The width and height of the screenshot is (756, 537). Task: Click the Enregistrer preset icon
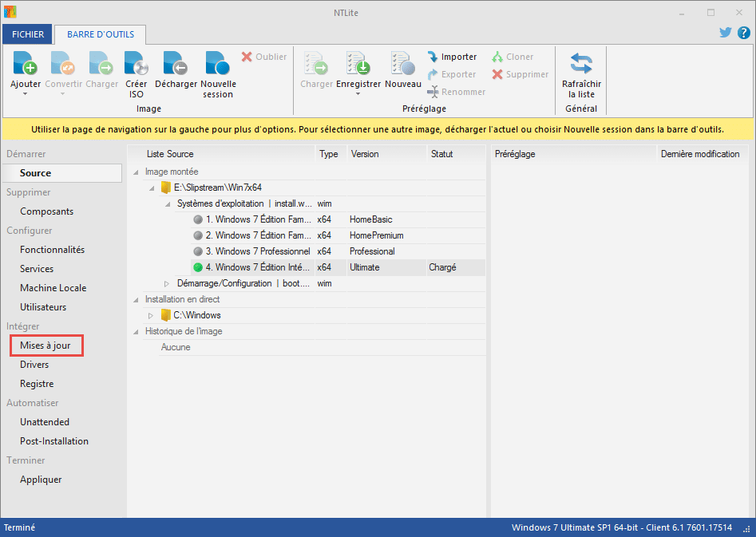coord(358,63)
